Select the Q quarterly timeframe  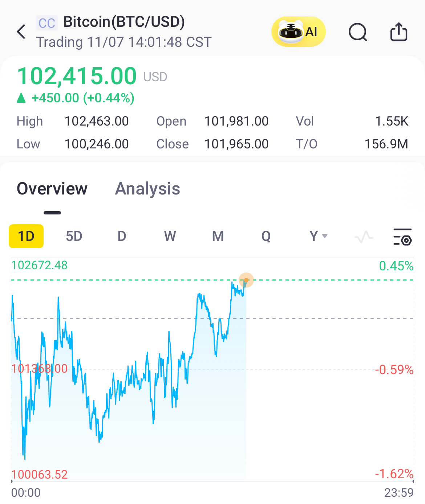coord(266,236)
